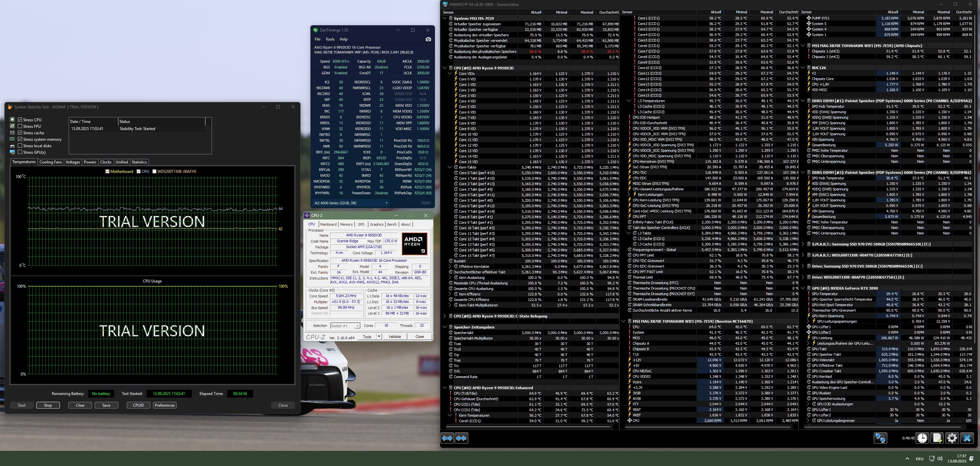
Task: Open the ZenTimings Tools menu
Action: pyautogui.click(x=330, y=39)
